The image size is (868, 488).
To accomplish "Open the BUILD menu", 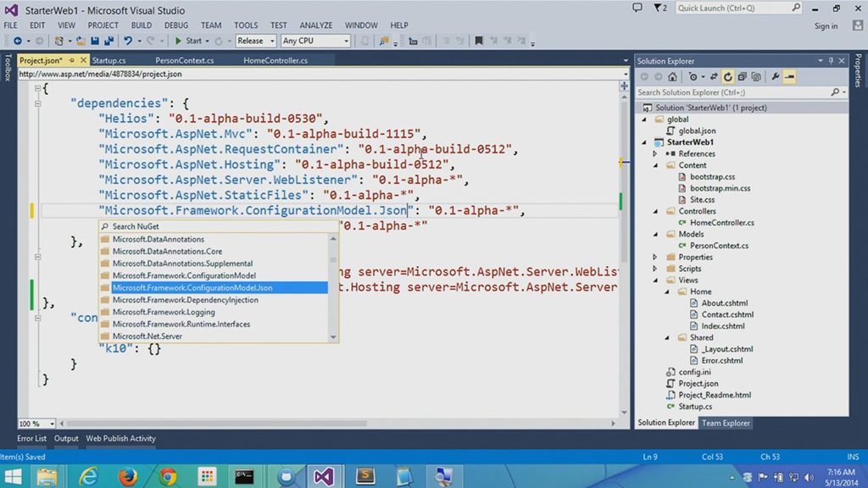I will point(142,25).
